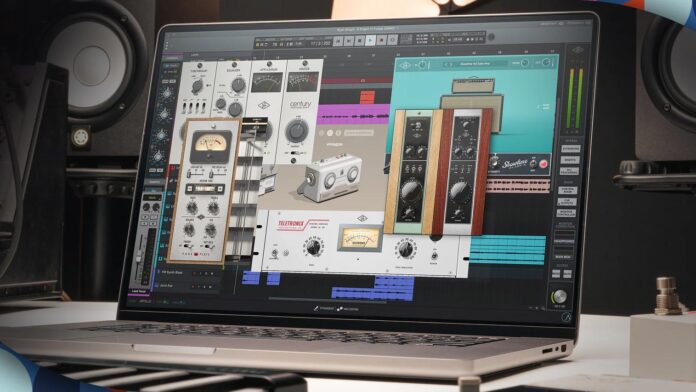The image size is (696, 392).
Task: Click the horizontal scrollbar under the timeline
Action: pos(327,299)
